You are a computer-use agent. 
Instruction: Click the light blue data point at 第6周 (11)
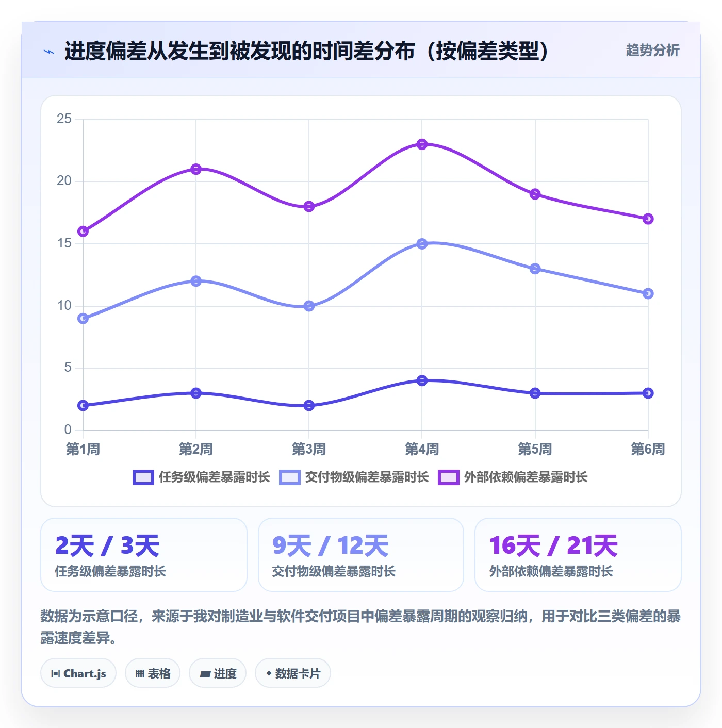pyautogui.click(x=648, y=293)
